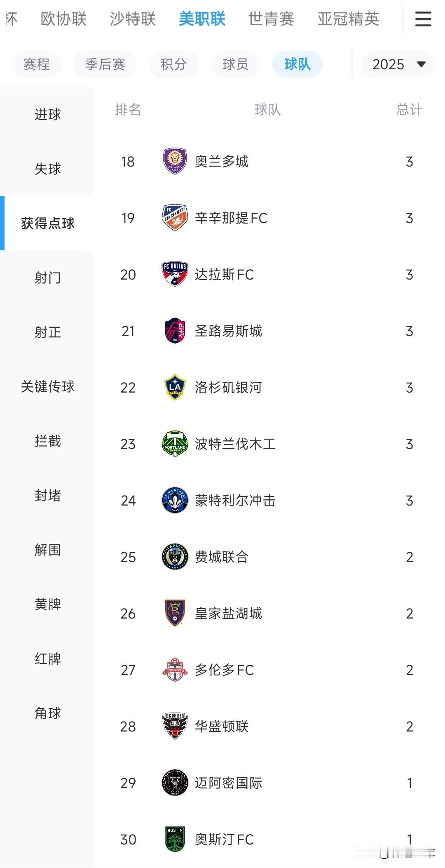This screenshot has width=445, height=868.
Task: Choose 进球 in the stats sidebar
Action: [47, 114]
